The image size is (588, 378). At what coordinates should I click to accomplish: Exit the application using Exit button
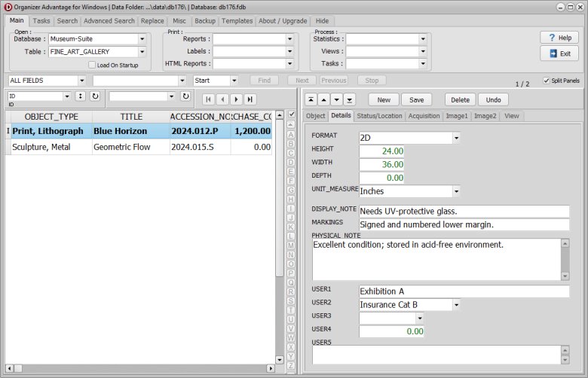click(x=559, y=53)
